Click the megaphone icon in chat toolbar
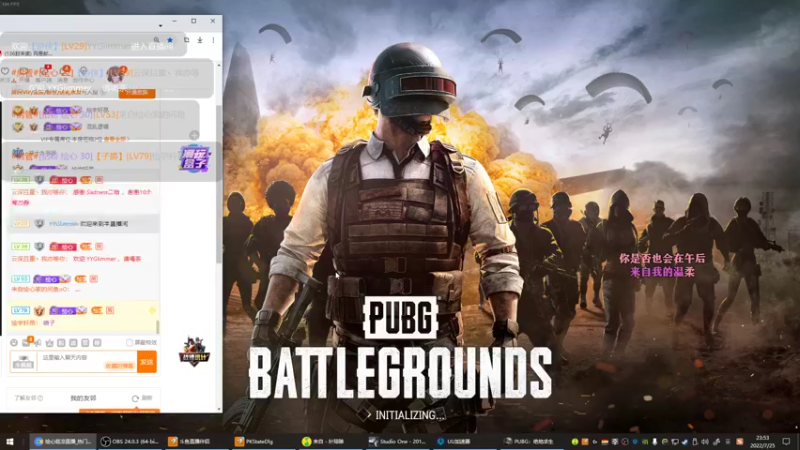 [38, 343]
